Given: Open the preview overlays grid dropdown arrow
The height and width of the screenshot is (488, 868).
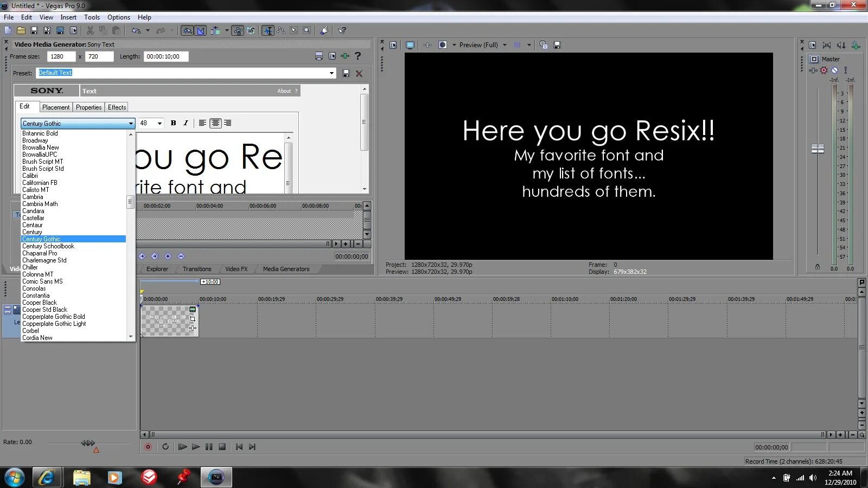Looking at the screenshot, I should [529, 45].
